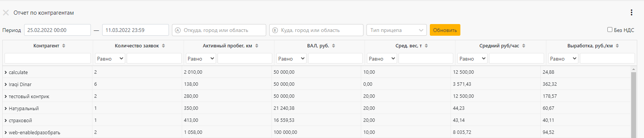The width and height of the screenshot is (644, 138).
Task: Open Равно filter under Количество заявок
Action: [x=110, y=58]
